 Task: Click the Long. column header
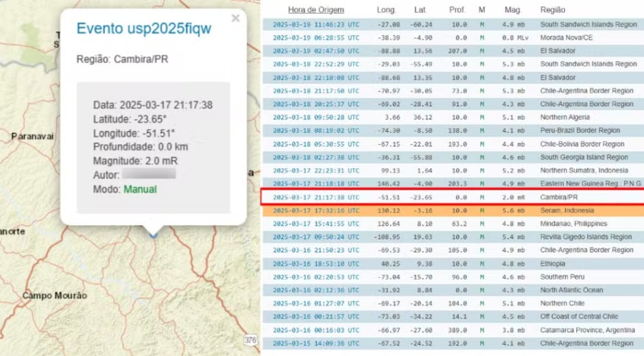tap(386, 10)
